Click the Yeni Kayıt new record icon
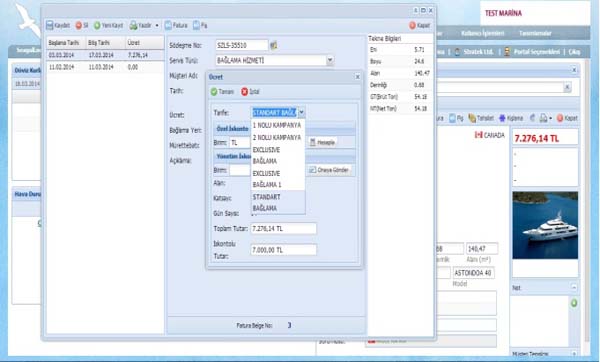Image resolution: width=600 pixels, height=362 pixels. [x=97, y=26]
